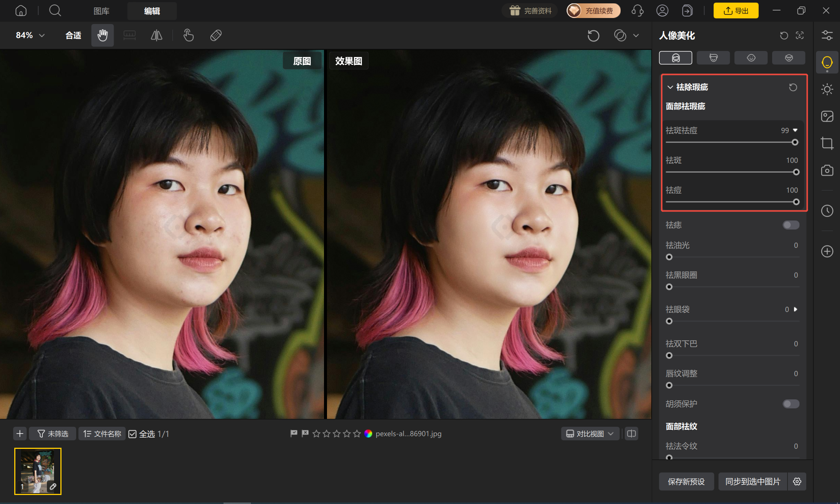Image resolution: width=840 pixels, height=504 pixels.
Task: Click the undo rotate arrow icon
Action: click(x=593, y=36)
